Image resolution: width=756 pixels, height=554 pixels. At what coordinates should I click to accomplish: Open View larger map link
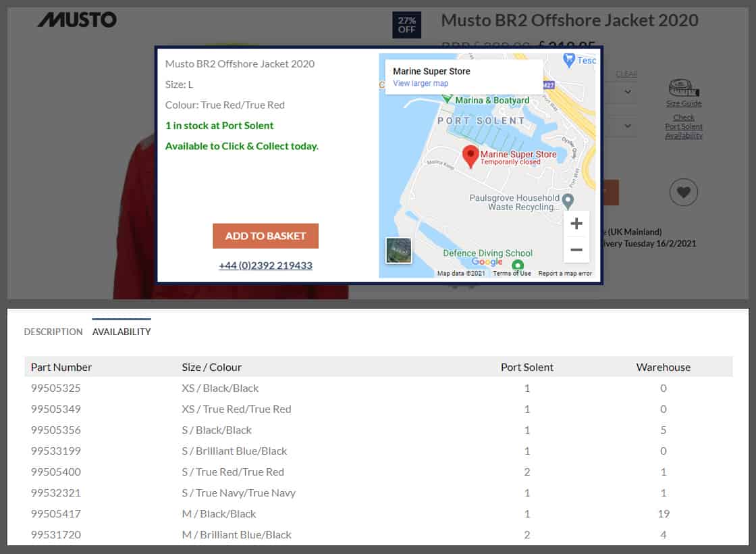pyautogui.click(x=421, y=83)
